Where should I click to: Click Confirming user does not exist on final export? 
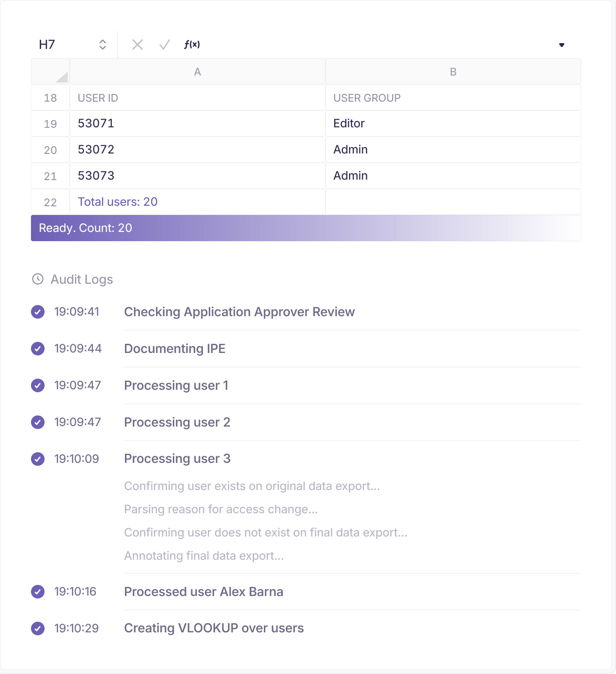click(x=266, y=533)
